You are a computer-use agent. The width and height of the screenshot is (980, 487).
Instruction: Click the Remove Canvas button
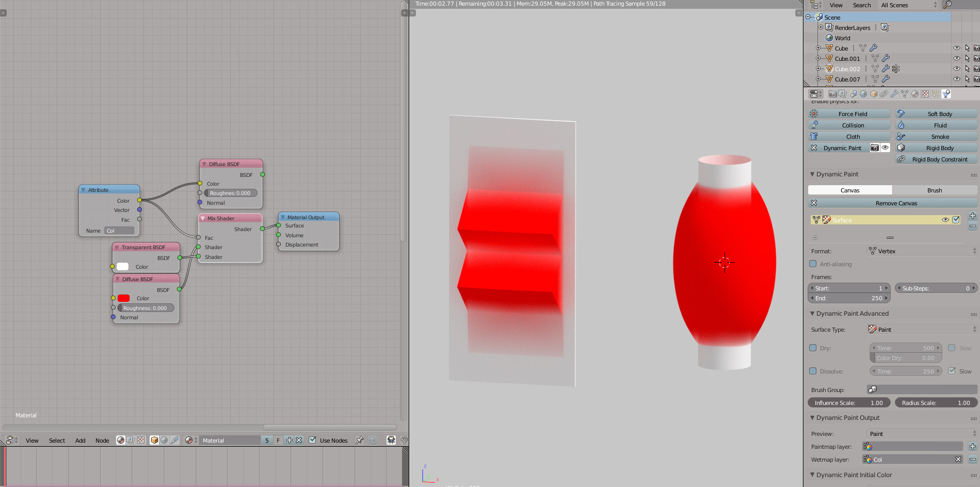(x=893, y=203)
